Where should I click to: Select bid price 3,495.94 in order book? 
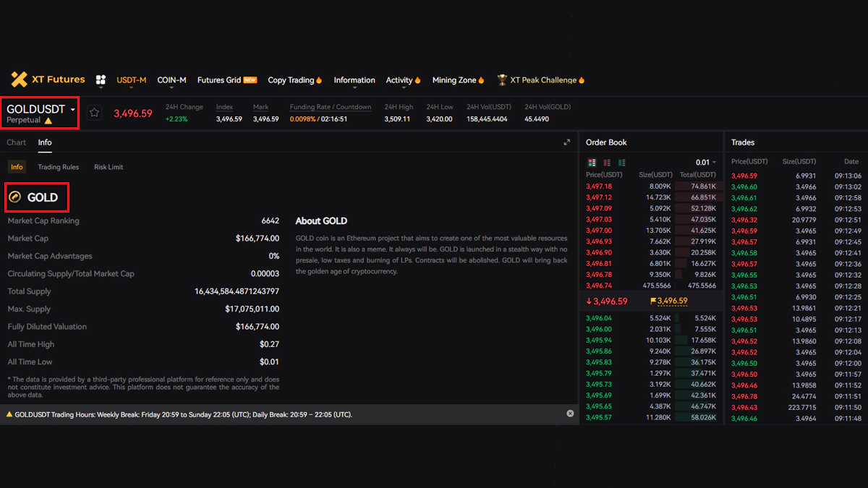point(599,340)
